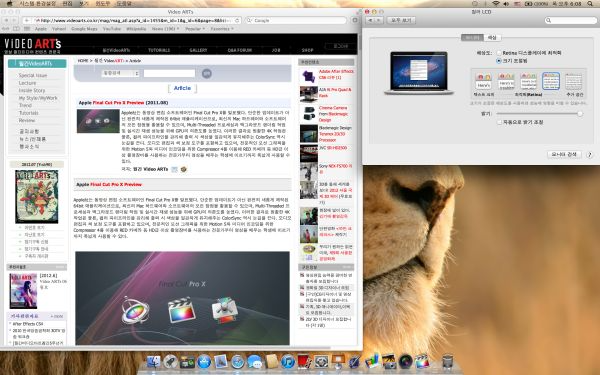Open the Trash in the Dock
Screen dimensions: 600x375
pyautogui.click(x=447, y=361)
